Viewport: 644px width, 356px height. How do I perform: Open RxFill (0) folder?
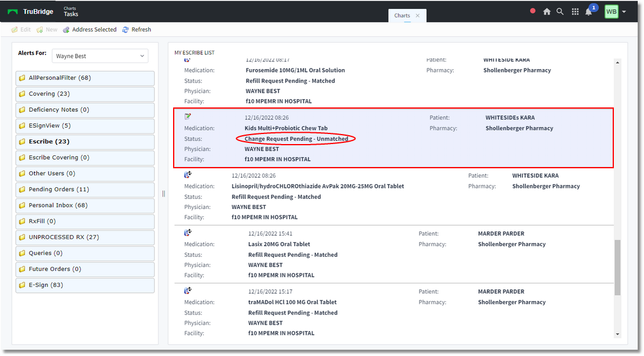pyautogui.click(x=85, y=221)
